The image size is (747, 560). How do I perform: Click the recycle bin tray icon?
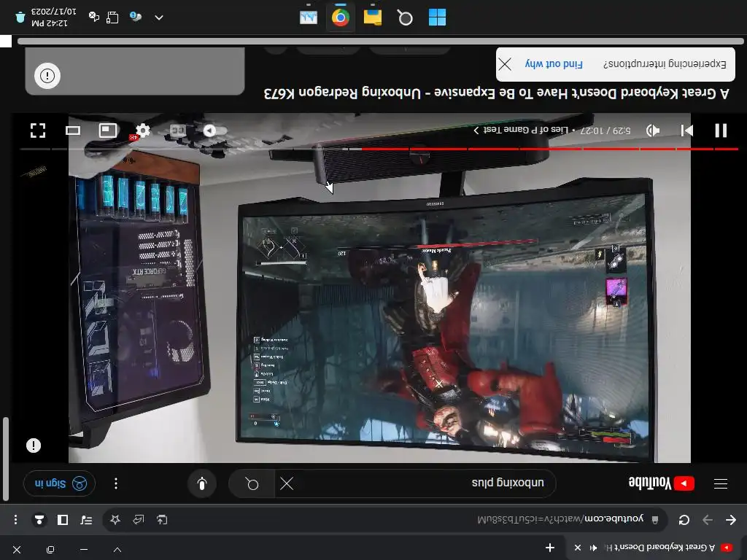pyautogui.click(x=20, y=17)
